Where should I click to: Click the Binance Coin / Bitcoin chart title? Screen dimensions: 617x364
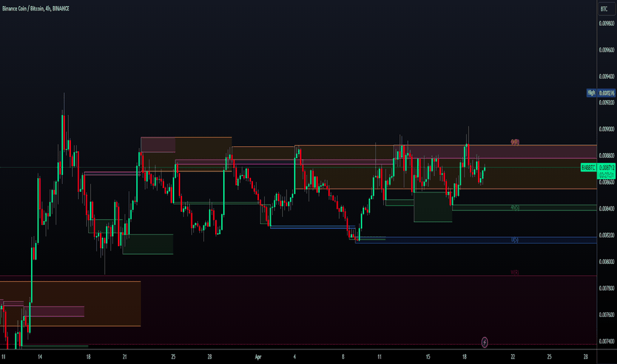tap(36, 8)
